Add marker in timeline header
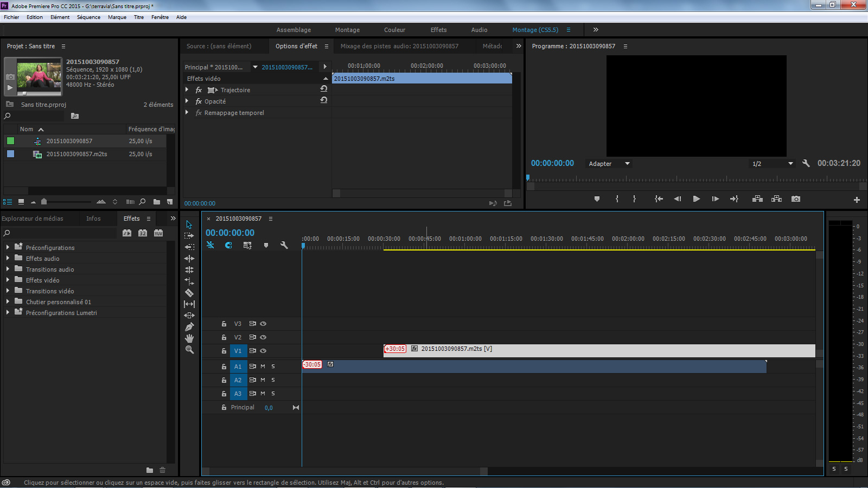 [x=266, y=246]
